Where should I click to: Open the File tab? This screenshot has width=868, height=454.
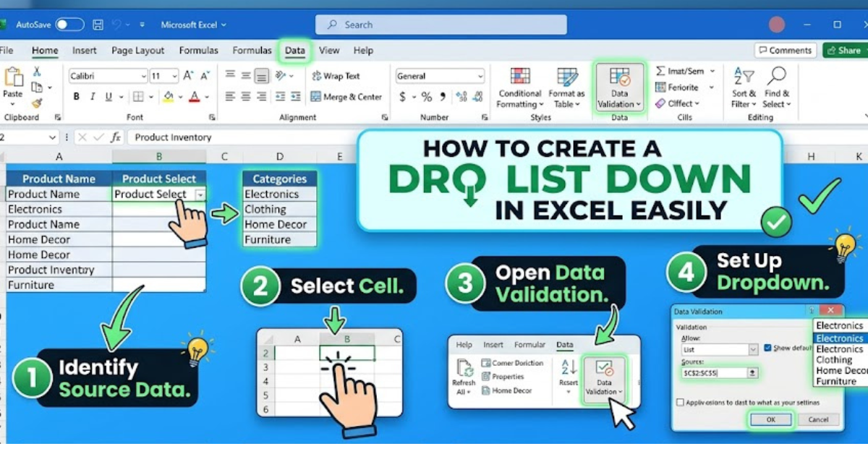point(7,51)
